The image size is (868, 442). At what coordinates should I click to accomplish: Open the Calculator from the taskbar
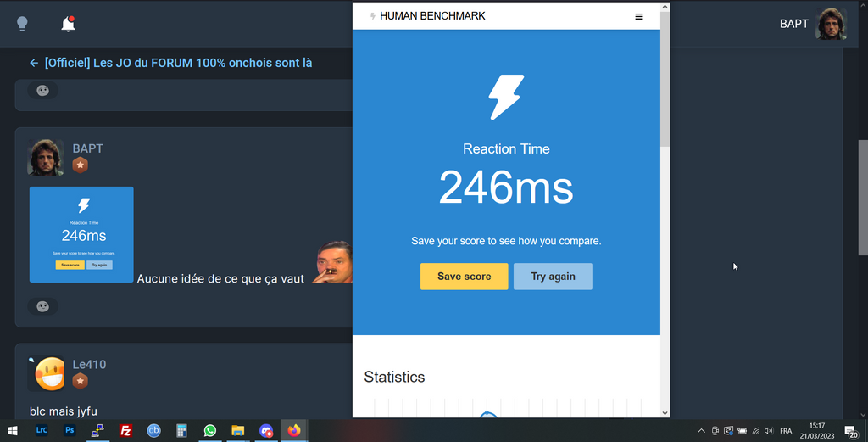tap(181, 430)
